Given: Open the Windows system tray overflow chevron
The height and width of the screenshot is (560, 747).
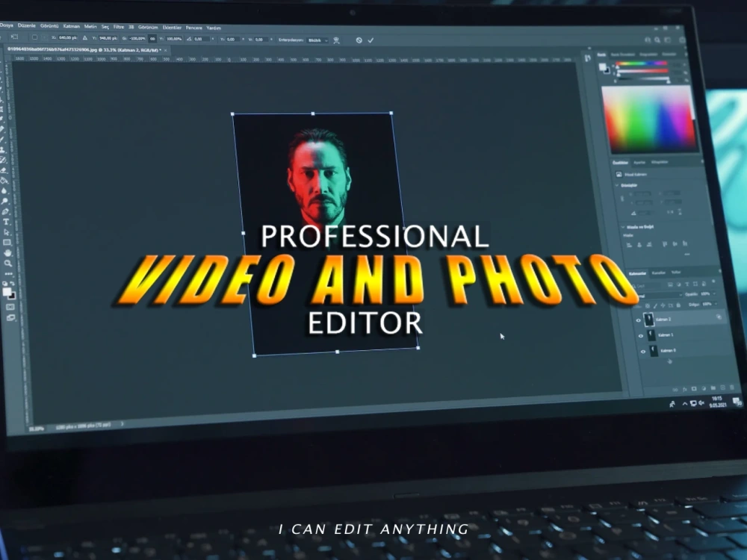Looking at the screenshot, I should click(x=684, y=404).
